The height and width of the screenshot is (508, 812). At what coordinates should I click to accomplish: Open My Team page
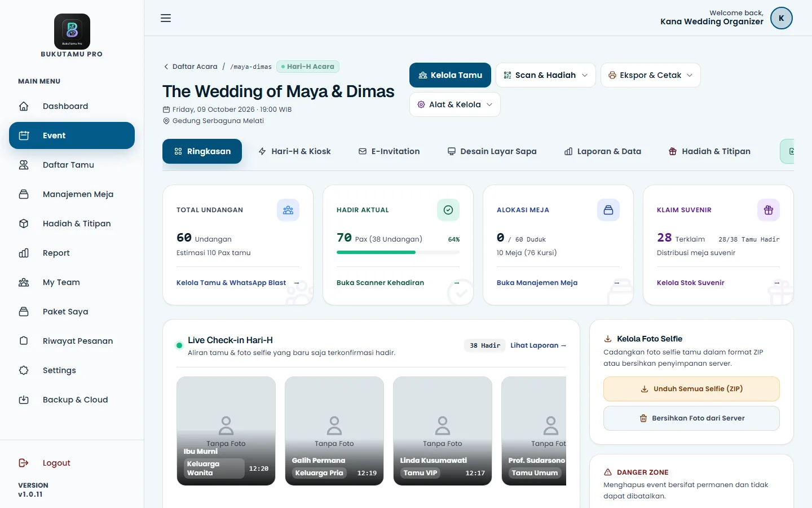[x=72, y=282]
